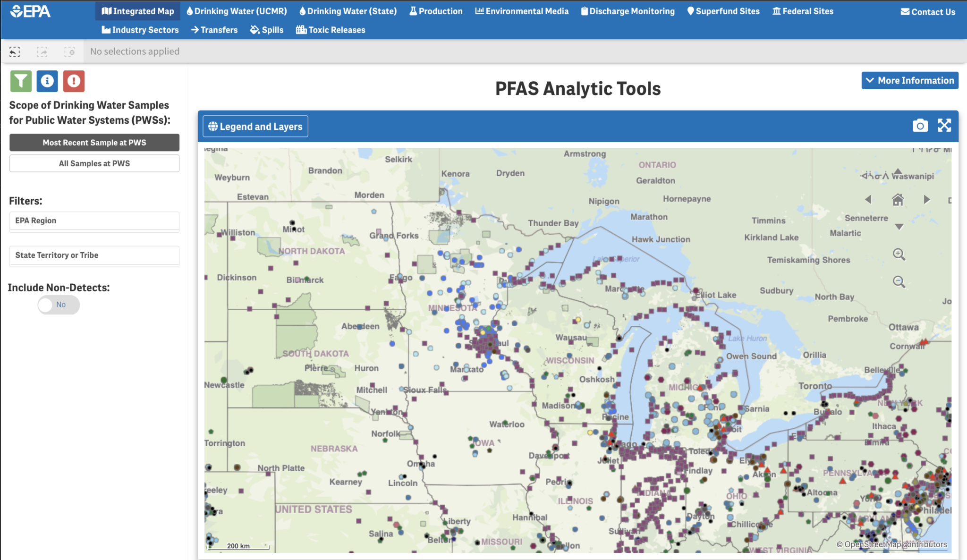Click the Contact Us link

click(x=928, y=12)
